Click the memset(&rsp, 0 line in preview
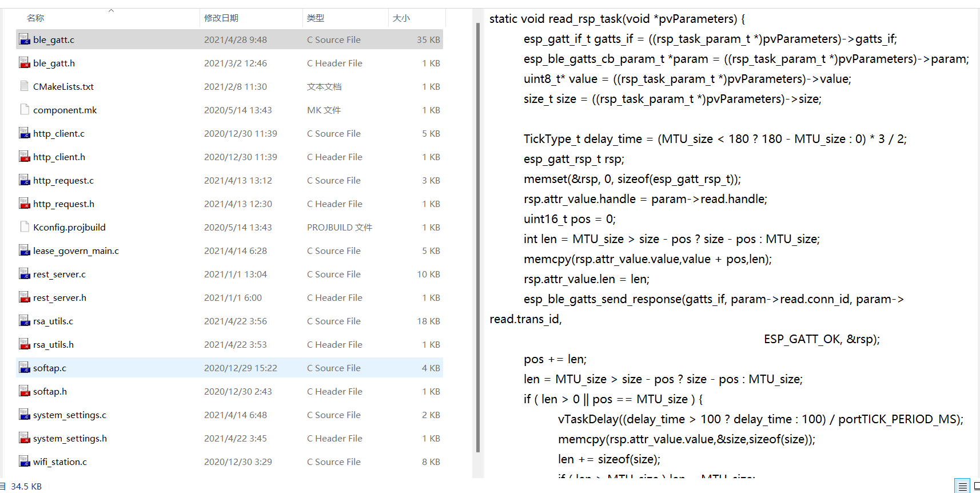 632,179
